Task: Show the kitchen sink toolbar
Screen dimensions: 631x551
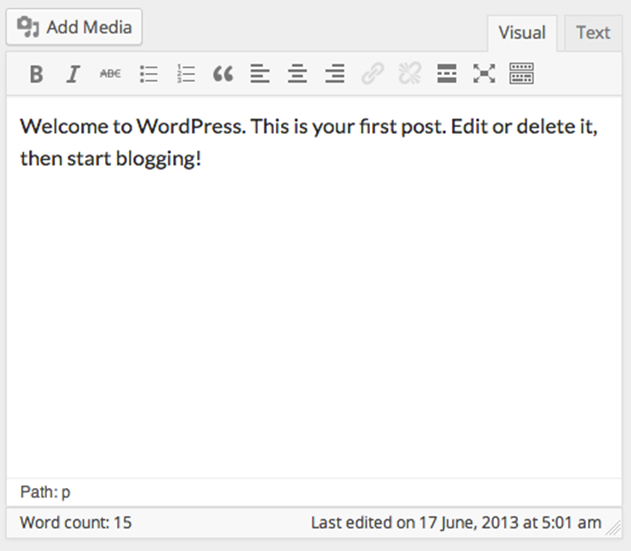Action: coord(522,74)
